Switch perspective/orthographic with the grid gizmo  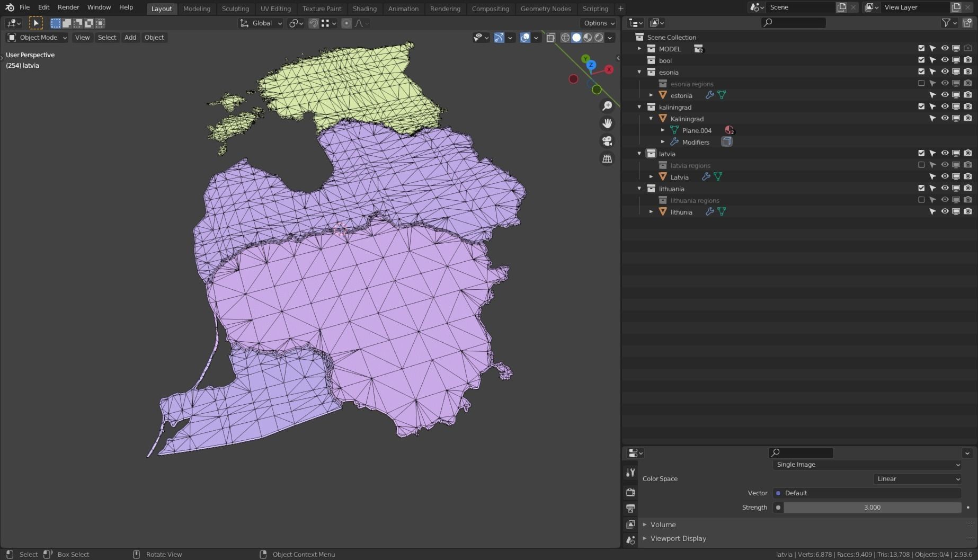[607, 158]
